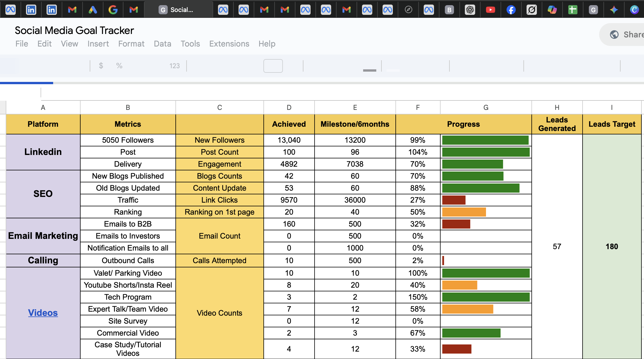The width and height of the screenshot is (644, 359).
Task: Open the Google Ads browser tab
Action: point(93,10)
